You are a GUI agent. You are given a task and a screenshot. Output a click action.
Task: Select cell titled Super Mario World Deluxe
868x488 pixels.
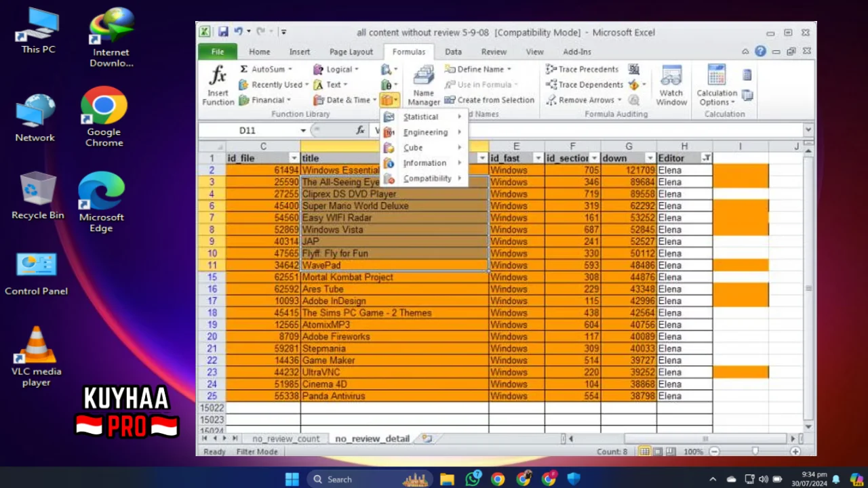[395, 206]
